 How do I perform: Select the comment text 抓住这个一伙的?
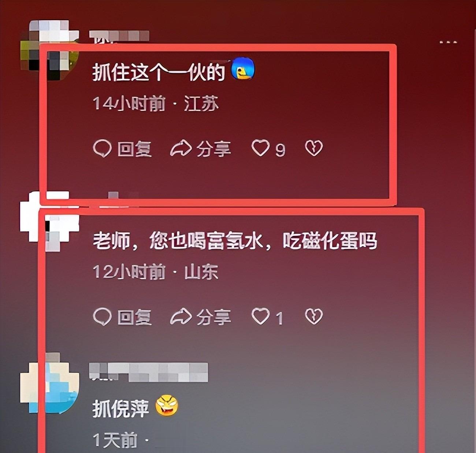coord(159,72)
